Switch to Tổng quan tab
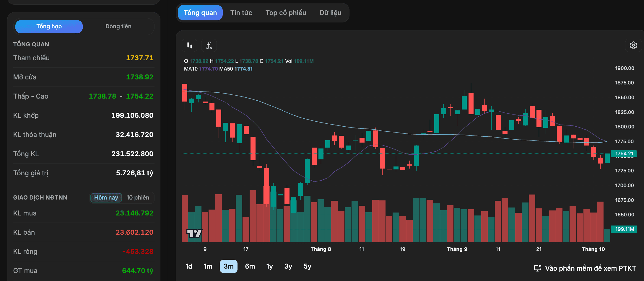Viewport: 644px width, 281px height. click(200, 13)
